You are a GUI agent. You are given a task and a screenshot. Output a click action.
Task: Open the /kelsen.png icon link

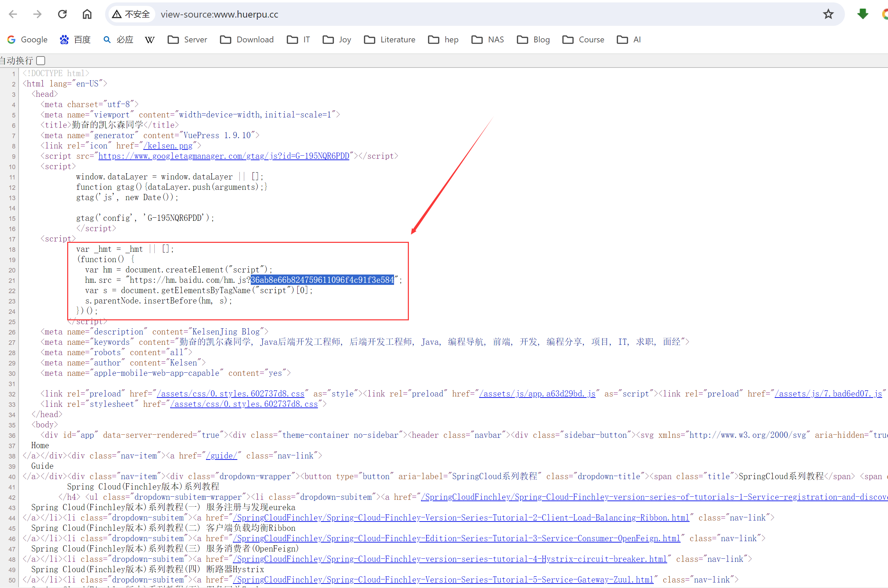click(x=168, y=146)
